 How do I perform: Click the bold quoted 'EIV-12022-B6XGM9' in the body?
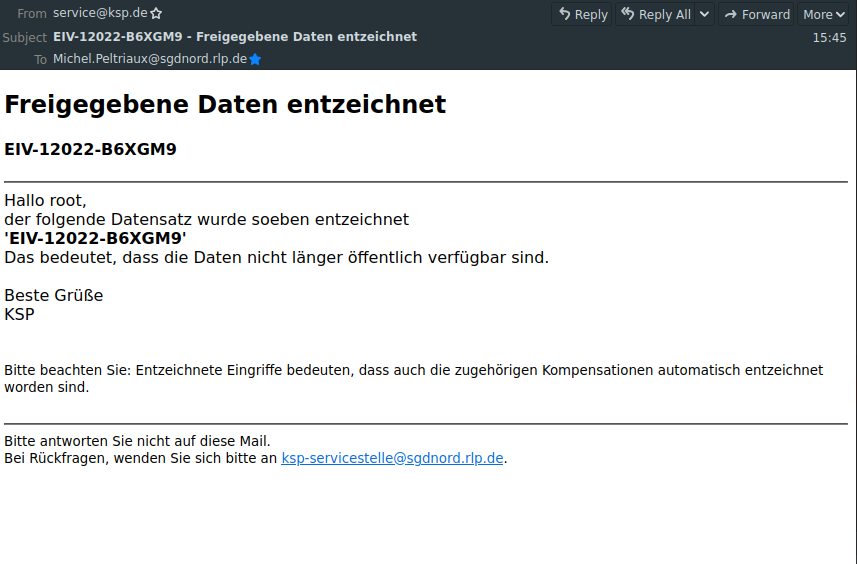click(x=95, y=238)
